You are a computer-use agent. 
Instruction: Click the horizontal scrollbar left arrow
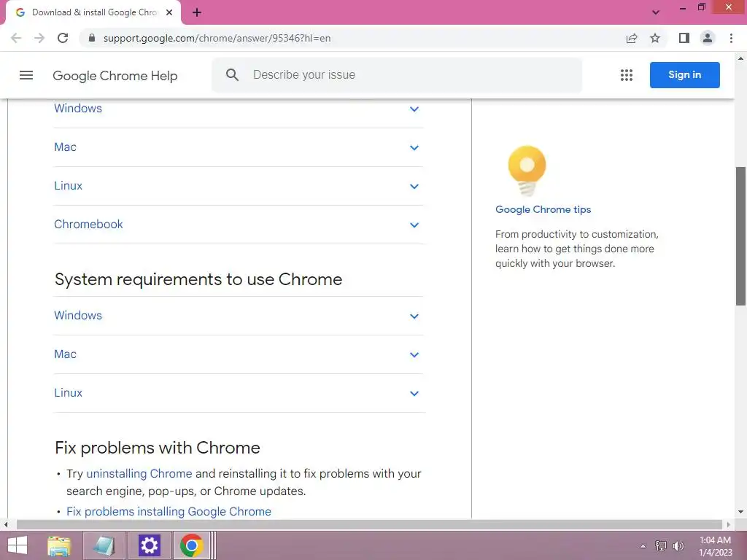(x=6, y=525)
